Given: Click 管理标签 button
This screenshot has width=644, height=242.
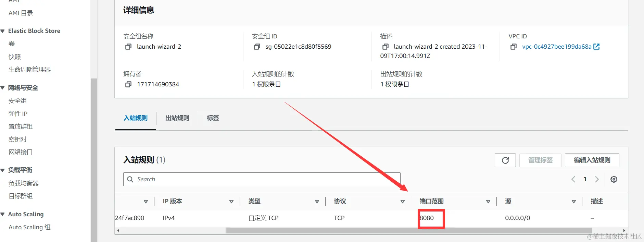Looking at the screenshot, I should (540, 160).
